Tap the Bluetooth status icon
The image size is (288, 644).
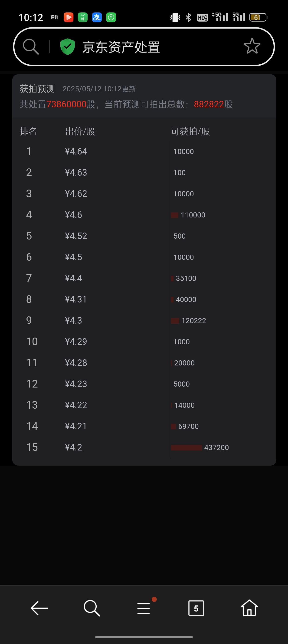coord(188,17)
